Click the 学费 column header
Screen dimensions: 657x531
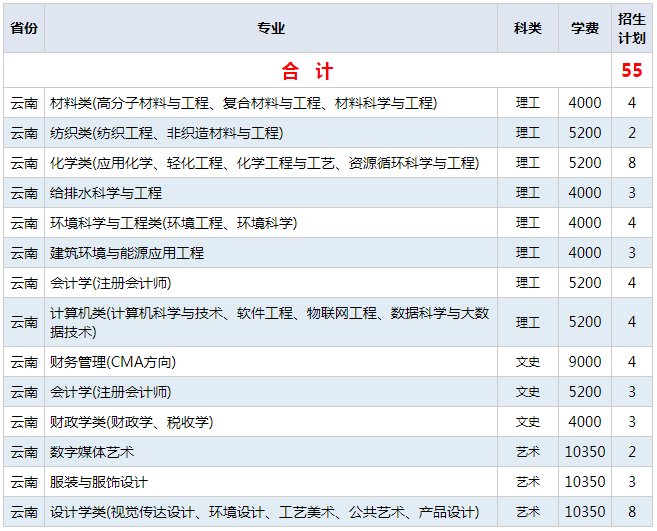585,28
